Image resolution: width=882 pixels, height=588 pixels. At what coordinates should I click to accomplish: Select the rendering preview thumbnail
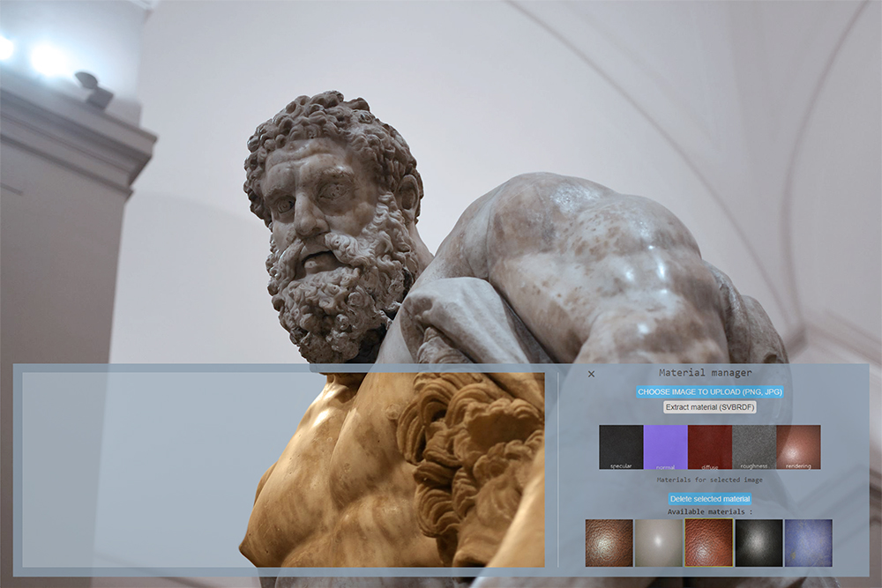(x=799, y=447)
